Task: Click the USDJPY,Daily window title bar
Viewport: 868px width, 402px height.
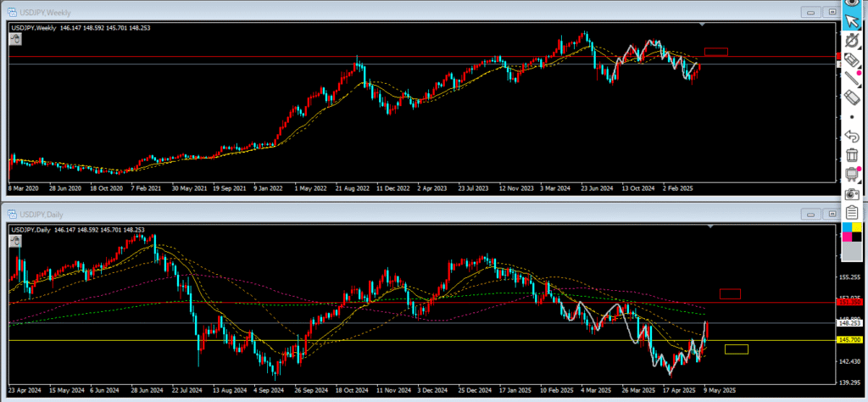Action: (x=339, y=215)
